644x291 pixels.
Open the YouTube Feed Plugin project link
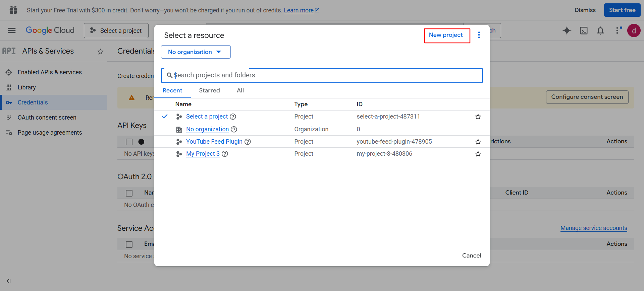214,142
